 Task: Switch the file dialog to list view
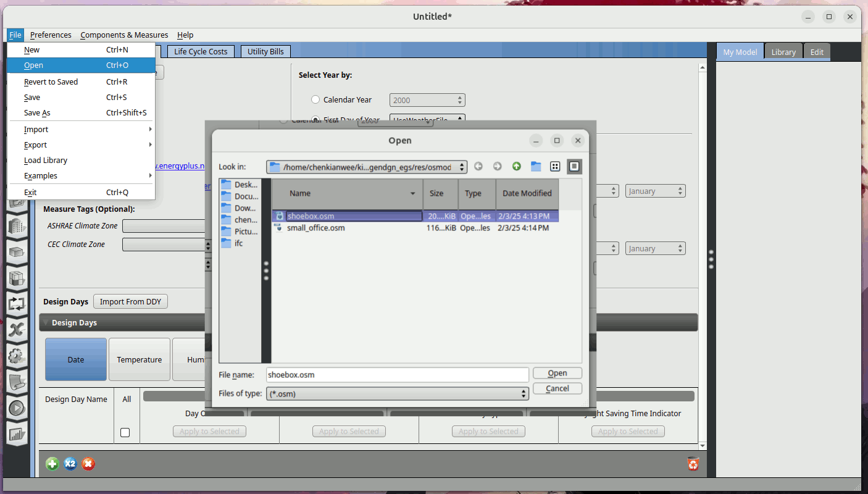tap(555, 167)
